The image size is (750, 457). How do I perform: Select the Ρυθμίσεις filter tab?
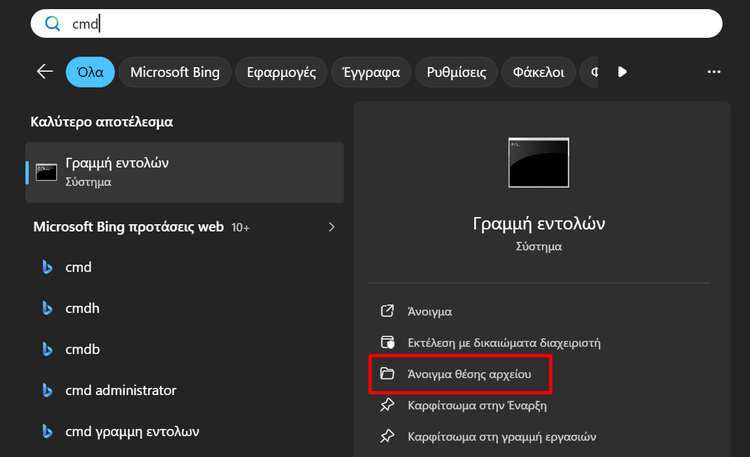pyautogui.click(x=457, y=72)
